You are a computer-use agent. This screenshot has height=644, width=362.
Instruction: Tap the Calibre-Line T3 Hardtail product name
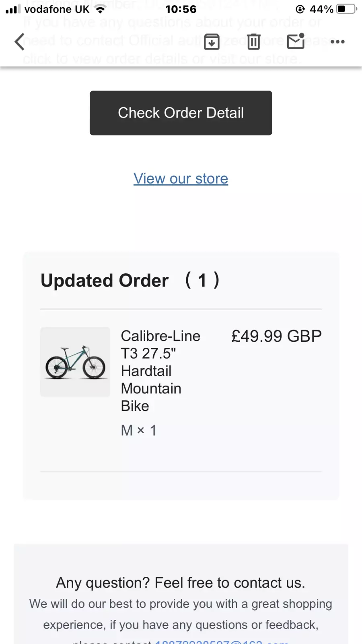(160, 371)
